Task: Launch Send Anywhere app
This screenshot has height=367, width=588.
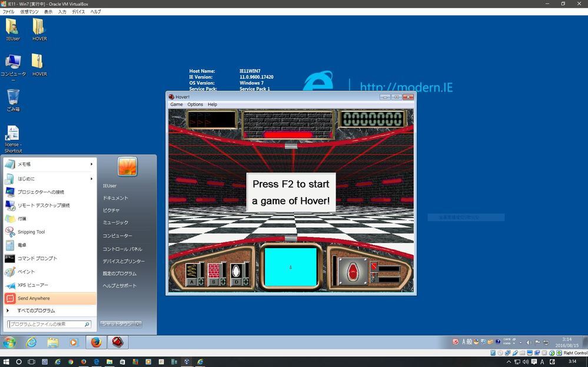Action: (50, 298)
